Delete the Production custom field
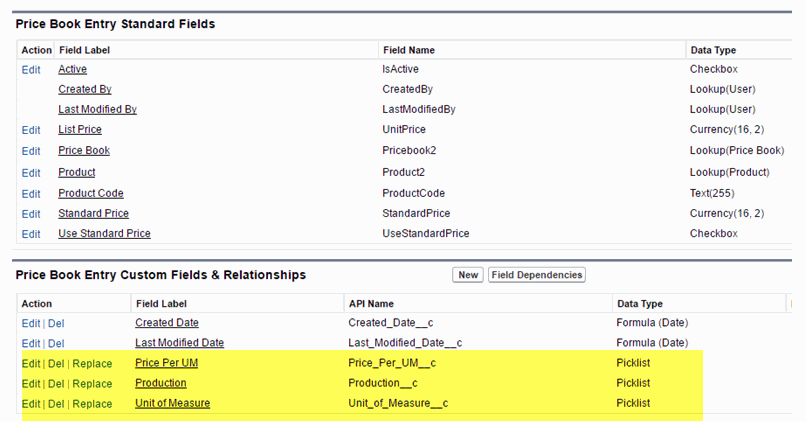Image resolution: width=806 pixels, height=422 pixels. [x=57, y=384]
